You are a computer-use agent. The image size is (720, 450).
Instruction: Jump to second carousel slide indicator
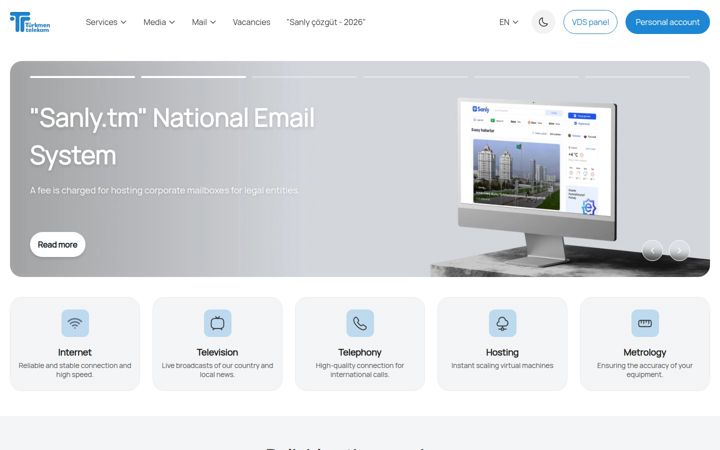pos(193,77)
